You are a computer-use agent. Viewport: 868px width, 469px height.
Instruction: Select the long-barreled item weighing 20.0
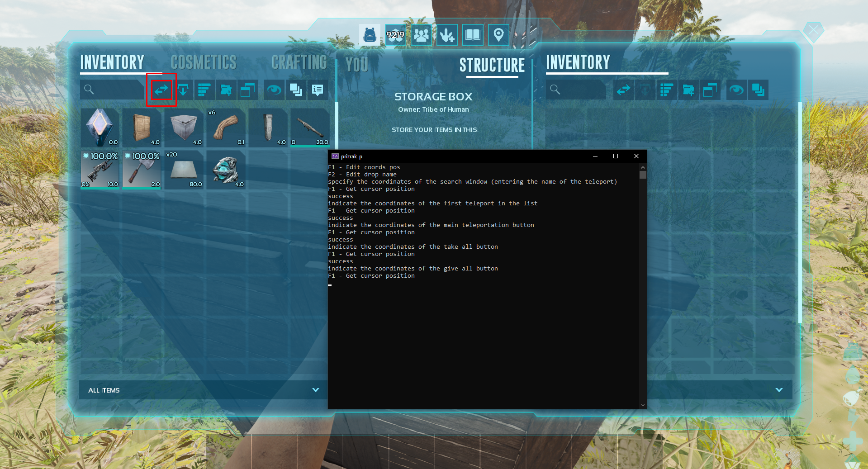[310, 128]
